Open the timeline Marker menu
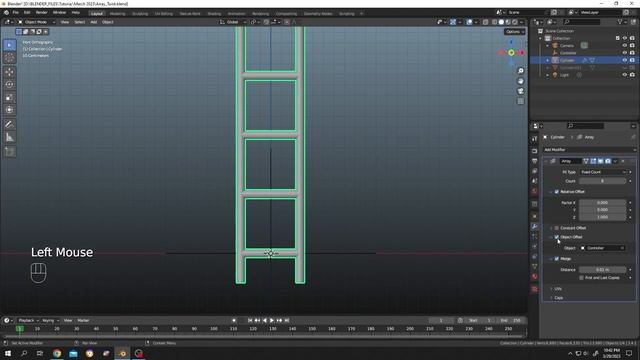Screen dimensions: 640x360 click(x=83, y=320)
